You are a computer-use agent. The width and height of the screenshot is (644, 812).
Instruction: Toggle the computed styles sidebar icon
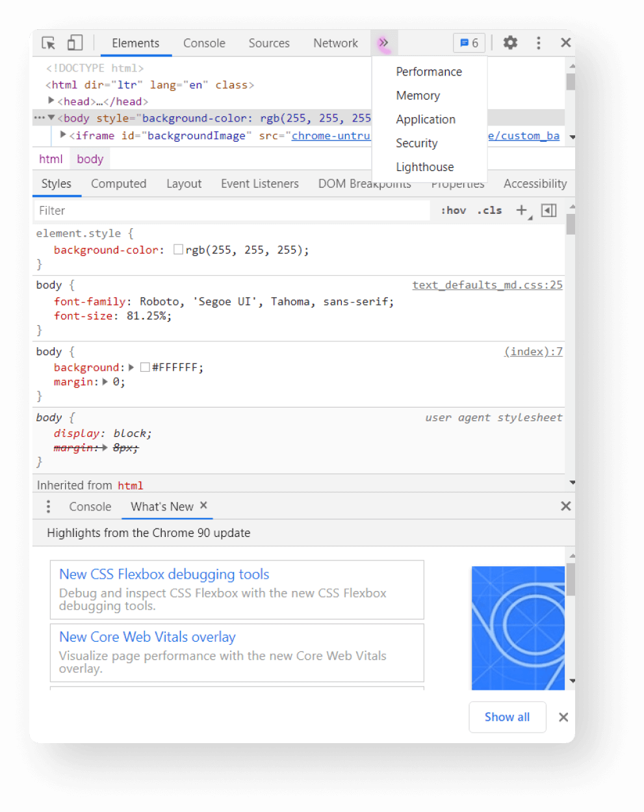548,210
